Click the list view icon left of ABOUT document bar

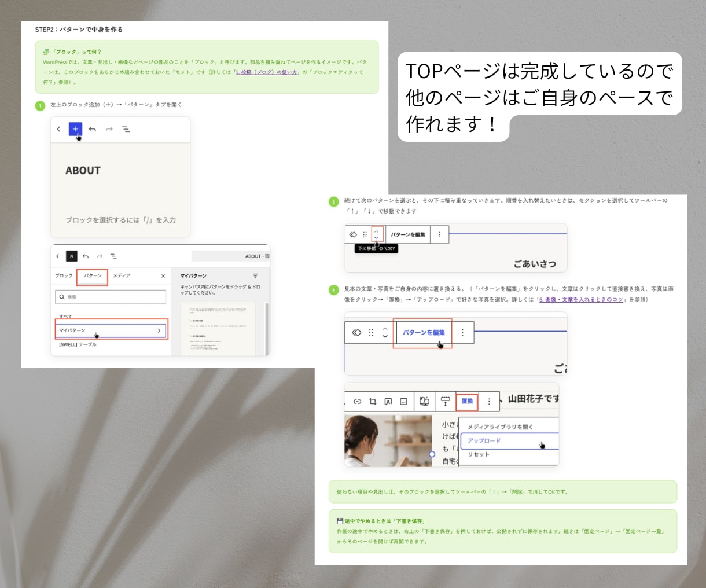tap(113, 256)
